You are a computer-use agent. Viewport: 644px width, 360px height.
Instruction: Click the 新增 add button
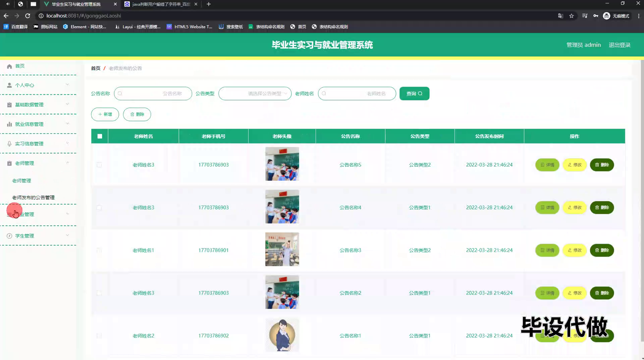pos(105,114)
